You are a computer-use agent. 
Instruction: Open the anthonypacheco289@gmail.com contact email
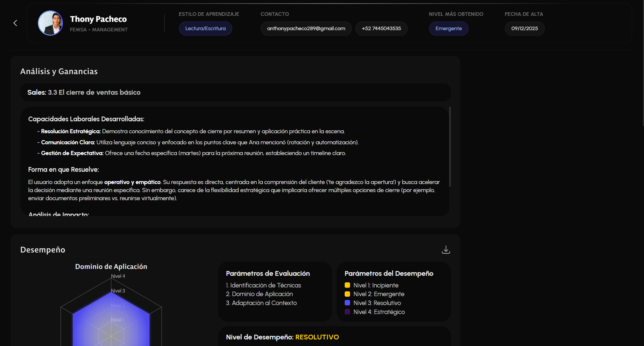(306, 28)
